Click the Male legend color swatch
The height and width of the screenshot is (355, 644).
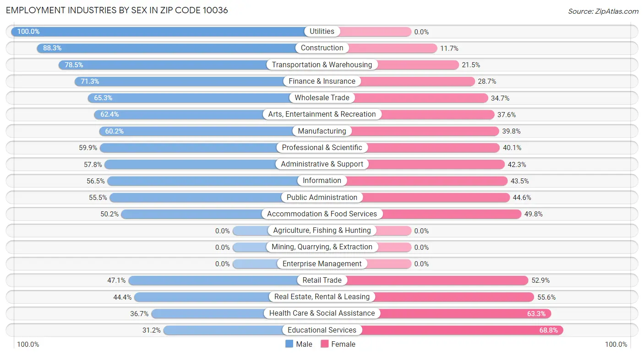tap(289, 344)
